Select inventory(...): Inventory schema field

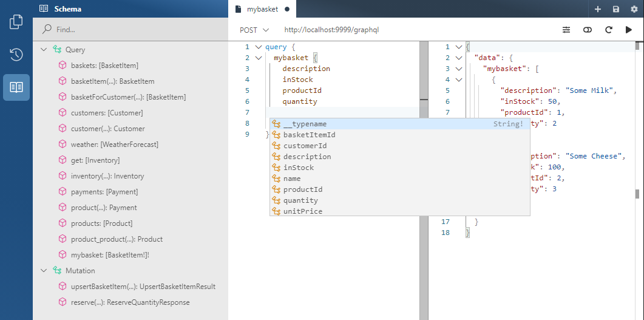tap(107, 176)
